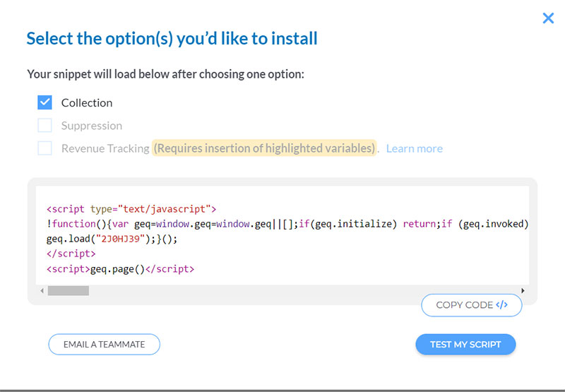Uncheck the Collection checkbox
Image resolution: width=565 pixels, height=392 pixels.
[45, 102]
